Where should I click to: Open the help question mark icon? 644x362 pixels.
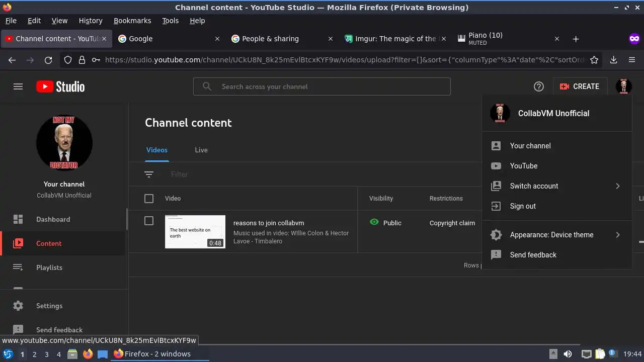[x=539, y=86]
